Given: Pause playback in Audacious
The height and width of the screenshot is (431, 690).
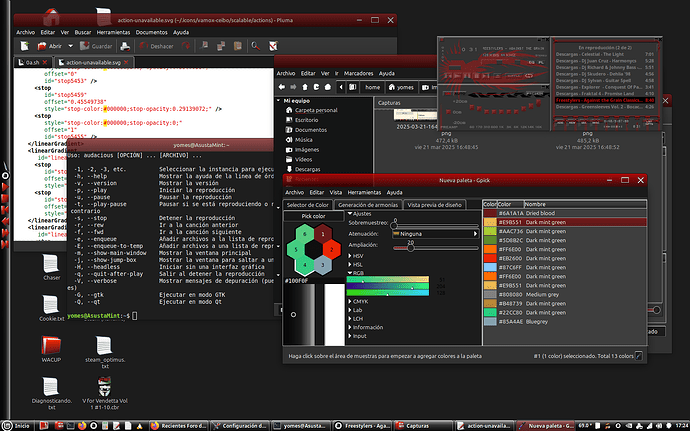Looking at the screenshot, I should (x=466, y=76).
